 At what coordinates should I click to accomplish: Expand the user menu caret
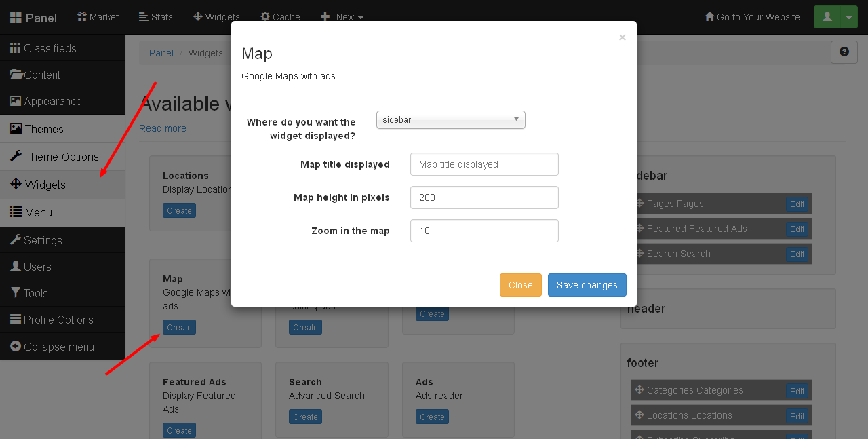[849, 17]
